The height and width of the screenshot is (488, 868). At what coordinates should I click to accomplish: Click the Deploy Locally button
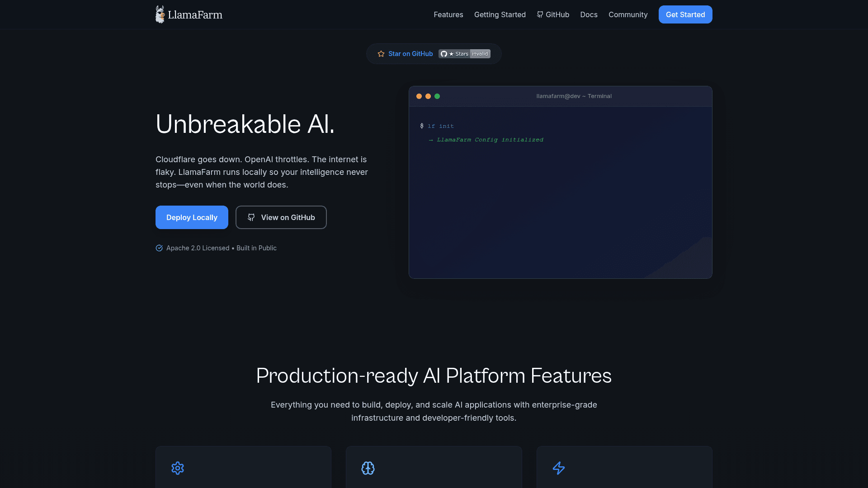tap(192, 217)
